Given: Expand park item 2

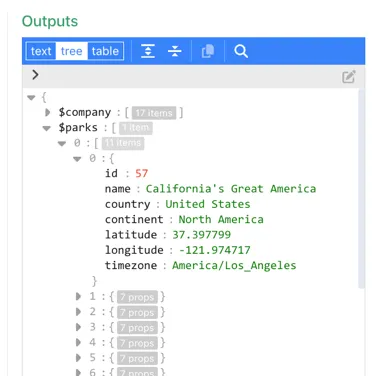Looking at the screenshot, I should [x=78, y=312].
